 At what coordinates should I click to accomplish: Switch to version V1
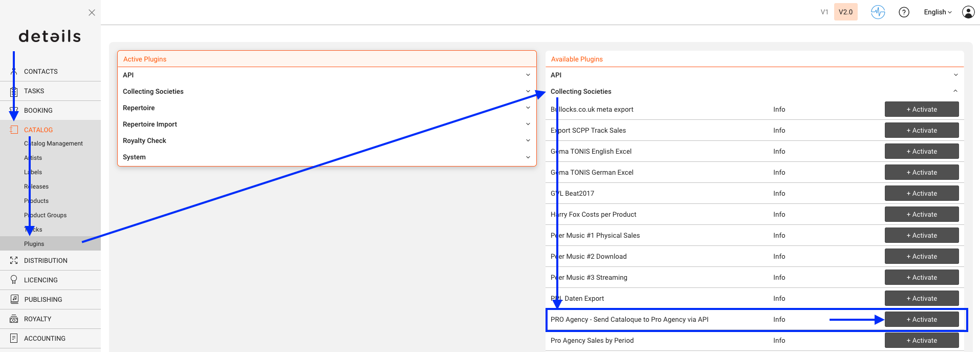tap(824, 12)
